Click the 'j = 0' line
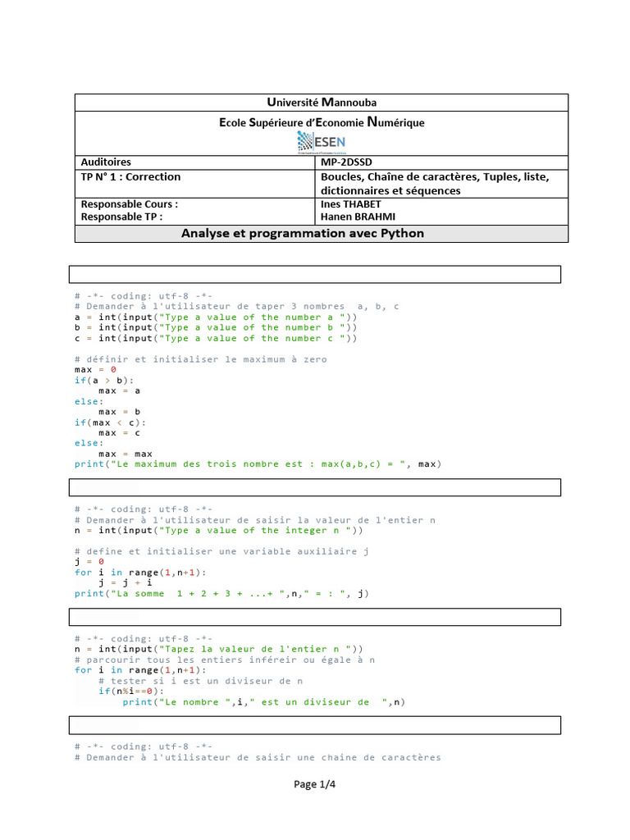 (89, 562)
